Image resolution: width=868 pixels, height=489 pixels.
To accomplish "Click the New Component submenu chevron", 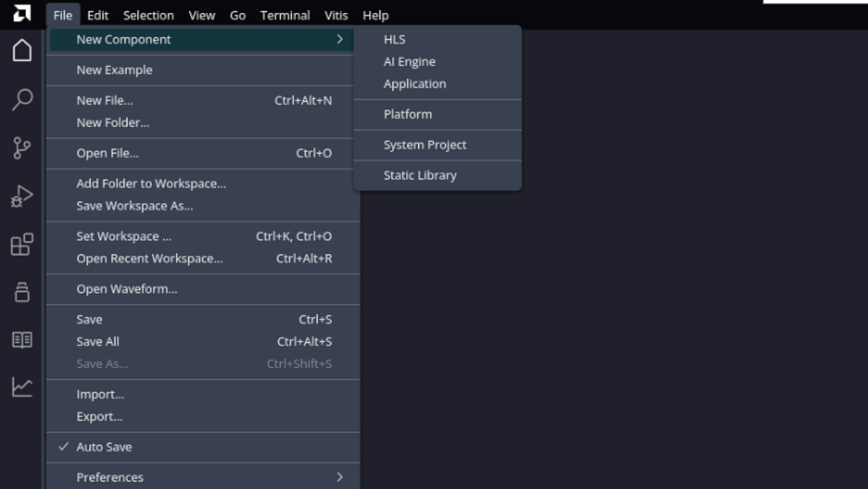I will 340,39.
